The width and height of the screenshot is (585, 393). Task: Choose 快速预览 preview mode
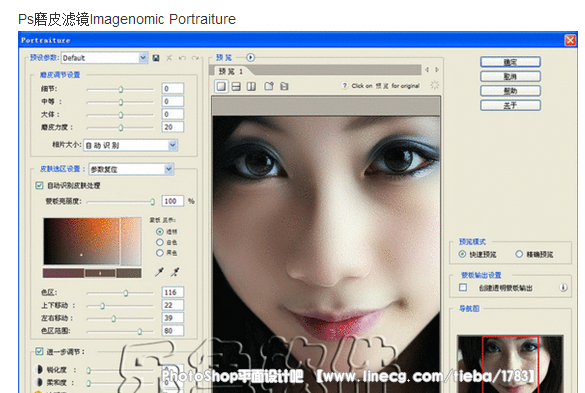462,254
